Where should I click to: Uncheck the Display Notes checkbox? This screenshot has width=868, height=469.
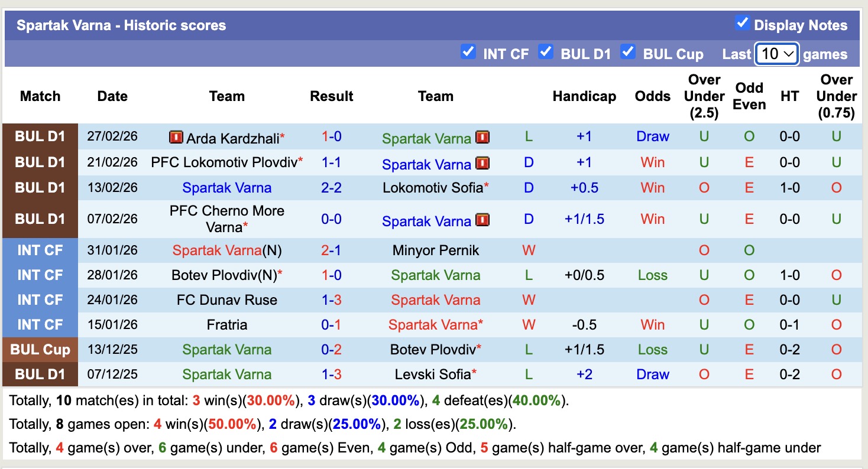click(742, 24)
